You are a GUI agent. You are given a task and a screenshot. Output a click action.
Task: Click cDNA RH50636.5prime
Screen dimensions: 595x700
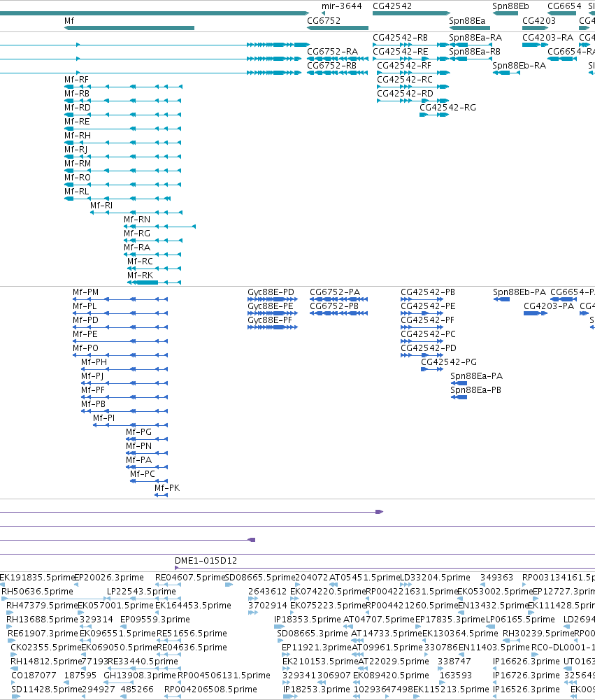[x=38, y=592]
